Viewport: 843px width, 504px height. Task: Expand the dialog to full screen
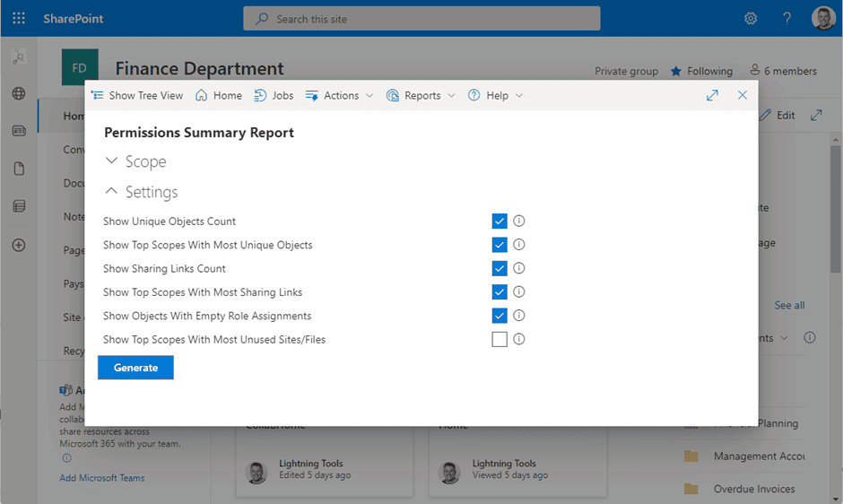coord(712,95)
